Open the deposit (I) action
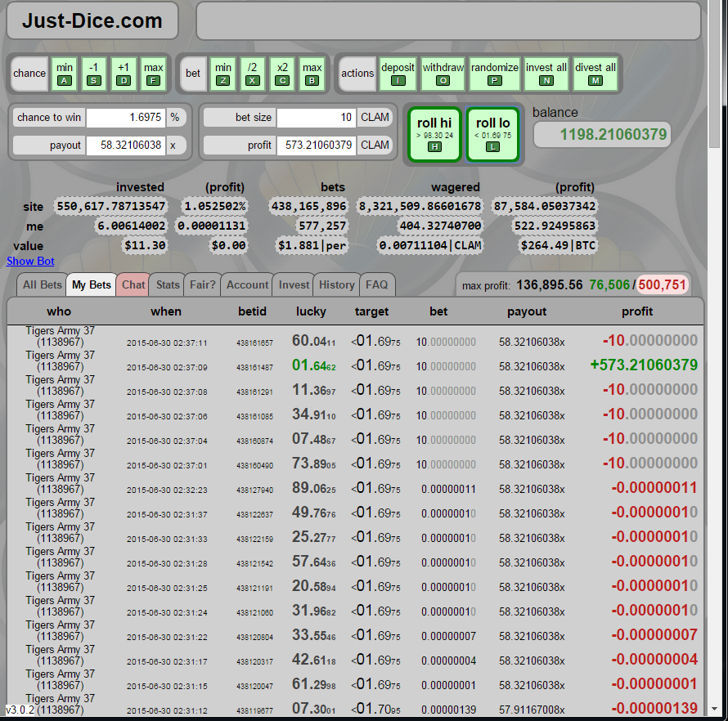 click(x=398, y=74)
